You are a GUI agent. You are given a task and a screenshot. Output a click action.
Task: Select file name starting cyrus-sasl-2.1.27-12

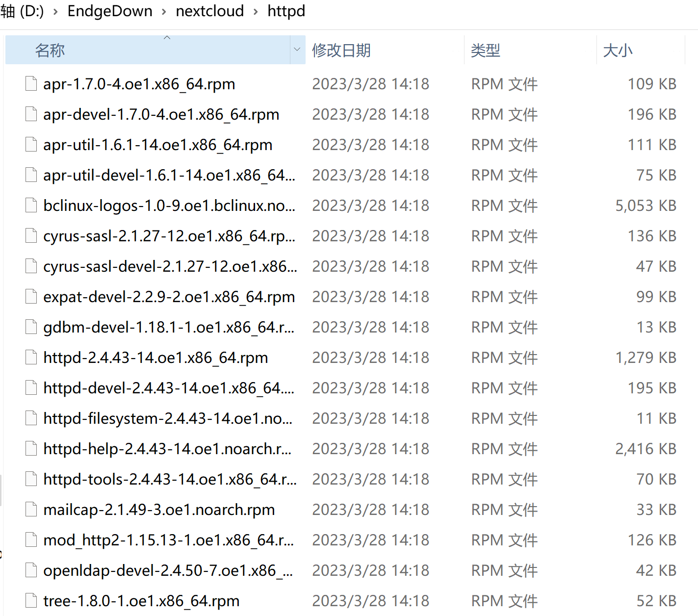click(x=169, y=236)
